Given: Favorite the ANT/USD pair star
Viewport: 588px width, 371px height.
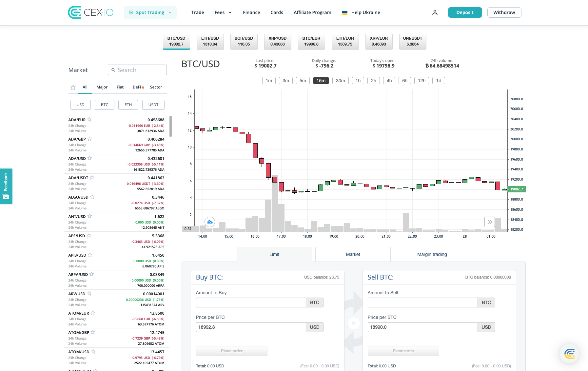Looking at the screenshot, I should pos(90,216).
